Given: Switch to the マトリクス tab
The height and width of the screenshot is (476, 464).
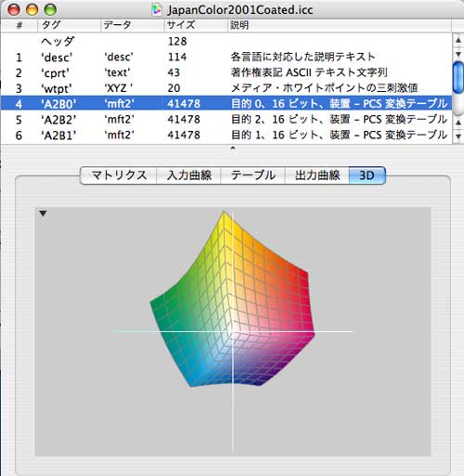Looking at the screenshot, I should point(119,175).
